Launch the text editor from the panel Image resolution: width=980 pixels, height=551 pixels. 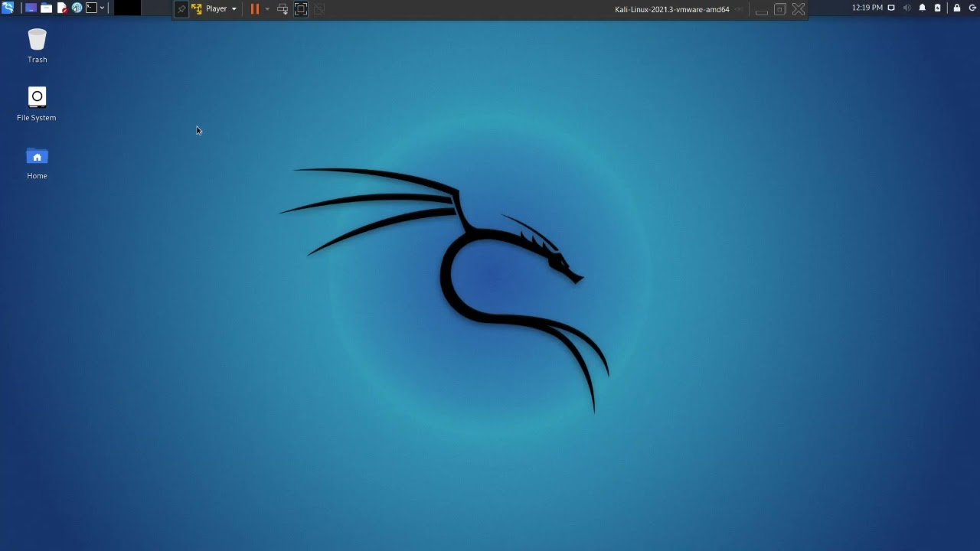coord(62,8)
